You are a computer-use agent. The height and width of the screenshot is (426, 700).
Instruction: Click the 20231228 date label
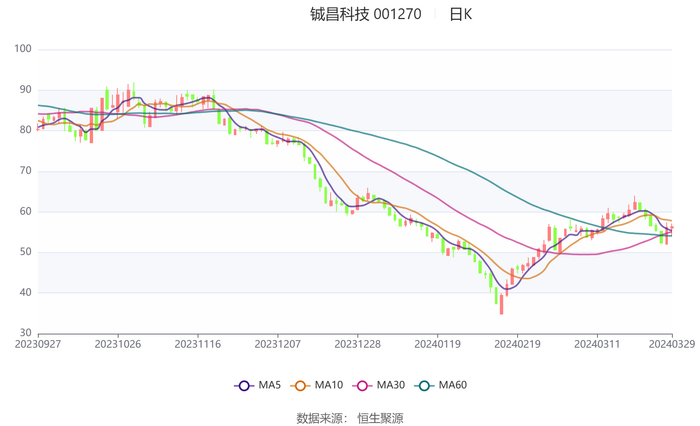click(x=357, y=343)
